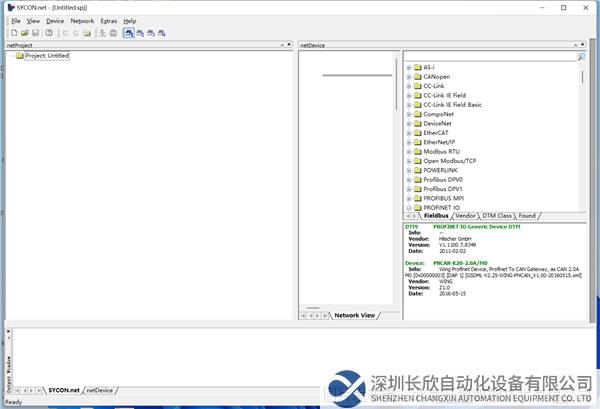Open the Network menu

(x=82, y=20)
